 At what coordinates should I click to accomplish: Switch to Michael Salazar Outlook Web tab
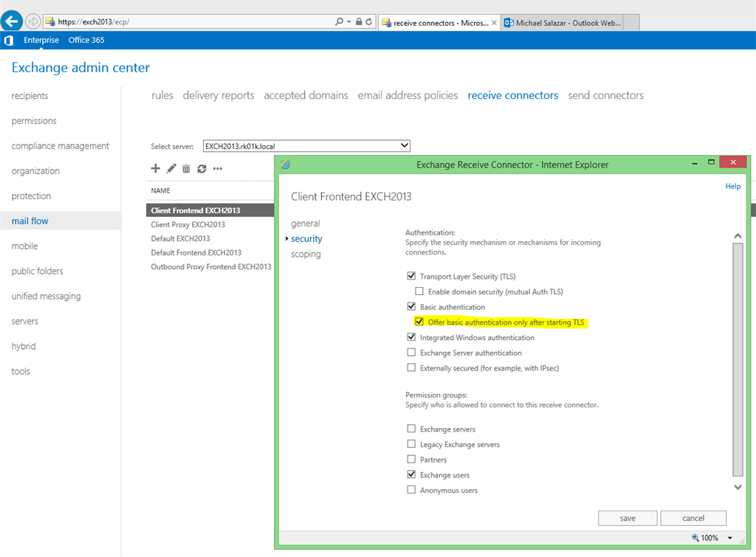tap(562, 23)
